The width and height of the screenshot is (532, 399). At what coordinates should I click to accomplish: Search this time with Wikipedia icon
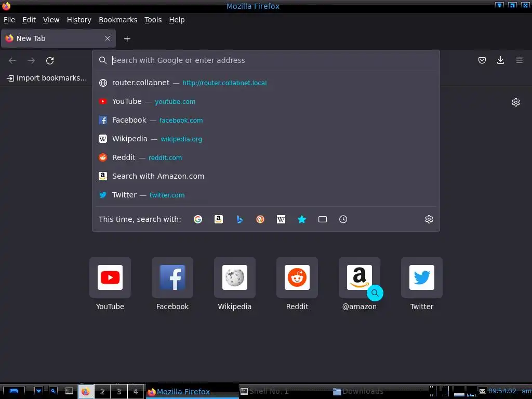[x=281, y=219]
